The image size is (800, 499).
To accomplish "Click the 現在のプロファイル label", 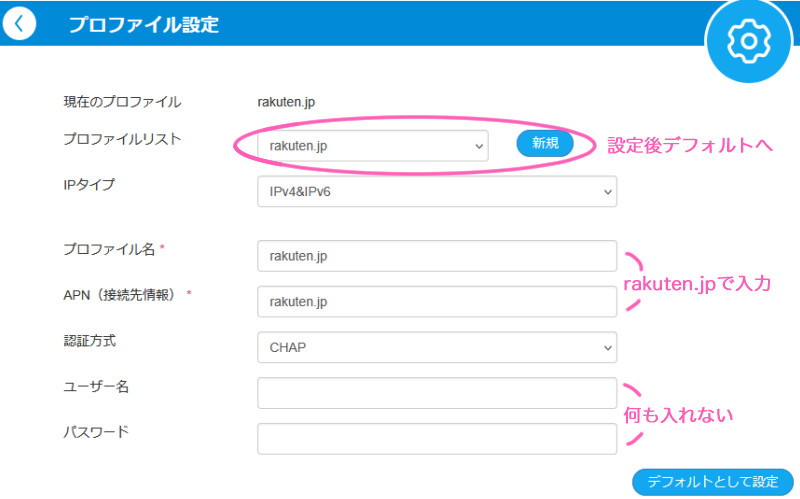I will click(x=121, y=101).
